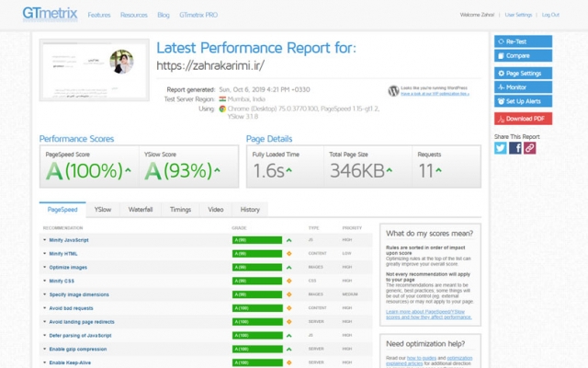The image size is (588, 368).
Task: Open Blog in top navigation
Action: coord(164,15)
